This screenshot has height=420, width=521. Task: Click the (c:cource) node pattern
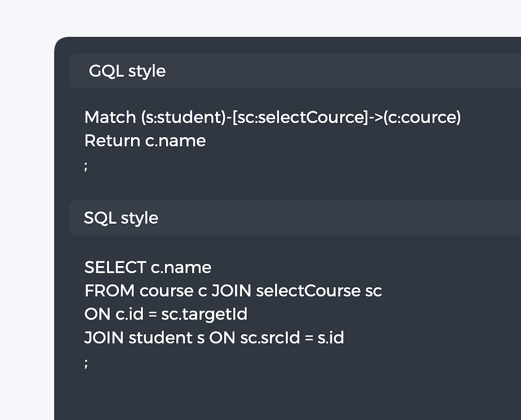422,118
